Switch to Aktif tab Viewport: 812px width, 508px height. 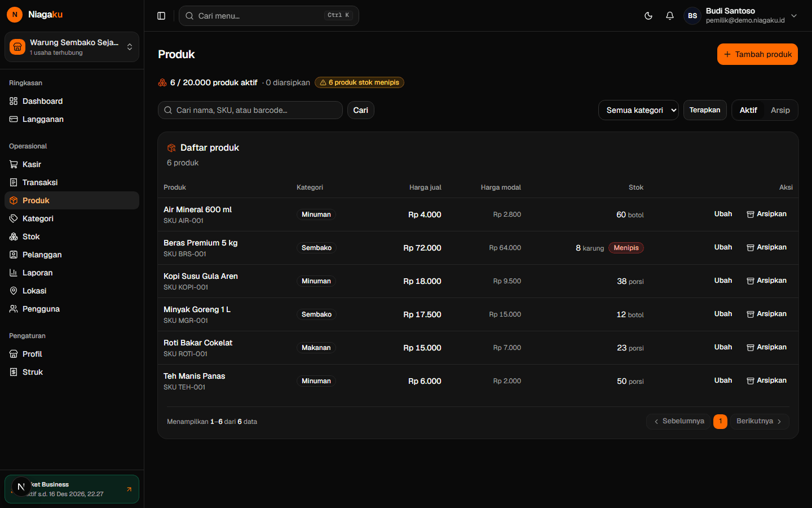click(748, 110)
